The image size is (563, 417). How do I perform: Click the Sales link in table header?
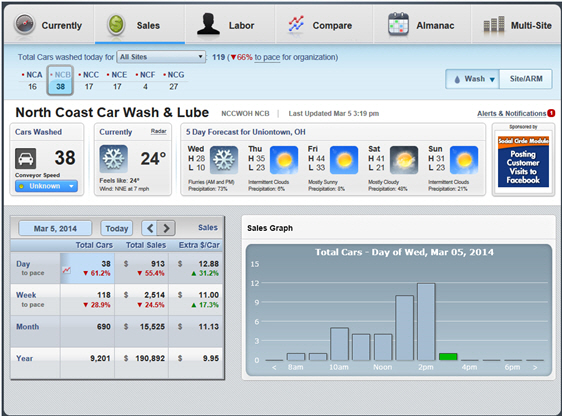coord(208,227)
